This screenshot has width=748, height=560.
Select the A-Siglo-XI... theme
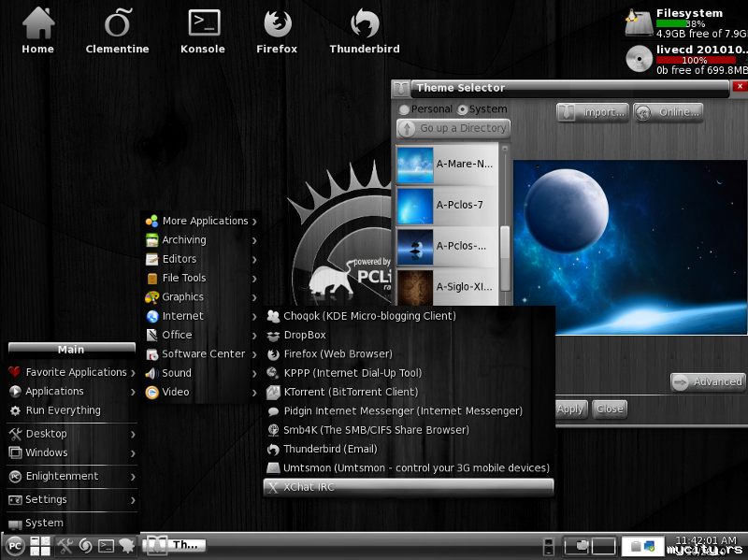[447, 287]
